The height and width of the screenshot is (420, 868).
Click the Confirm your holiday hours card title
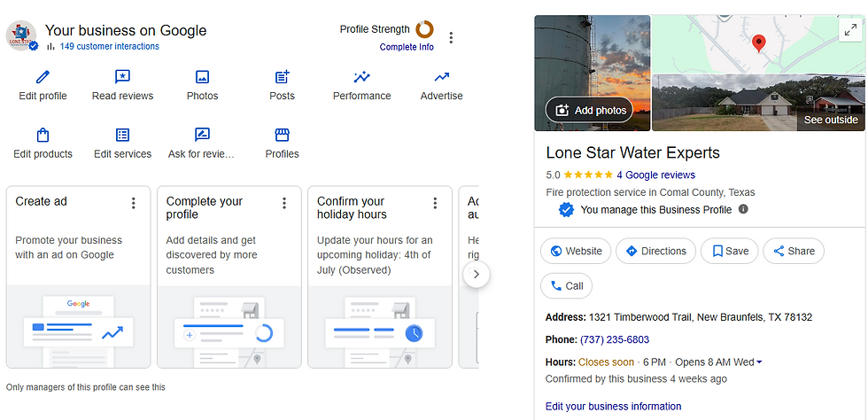[352, 207]
